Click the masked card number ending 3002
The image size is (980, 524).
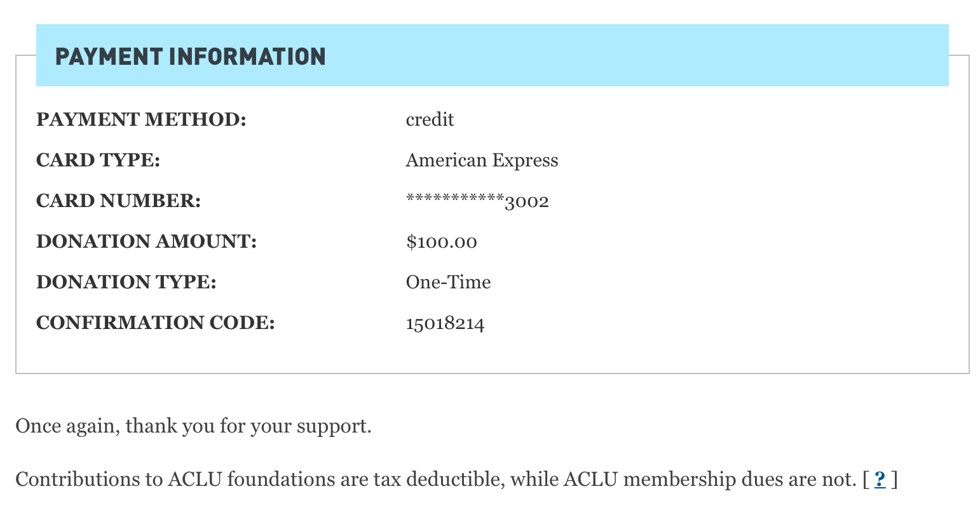pyautogui.click(x=477, y=201)
